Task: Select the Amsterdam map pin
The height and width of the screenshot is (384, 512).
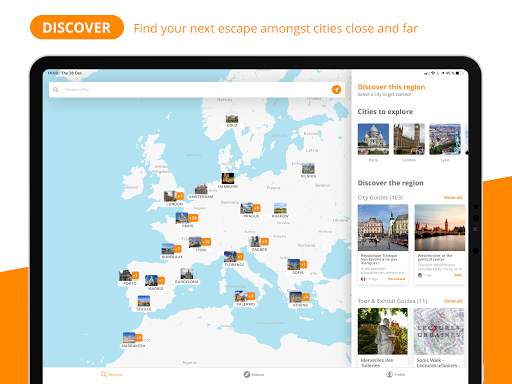Action: (x=201, y=191)
